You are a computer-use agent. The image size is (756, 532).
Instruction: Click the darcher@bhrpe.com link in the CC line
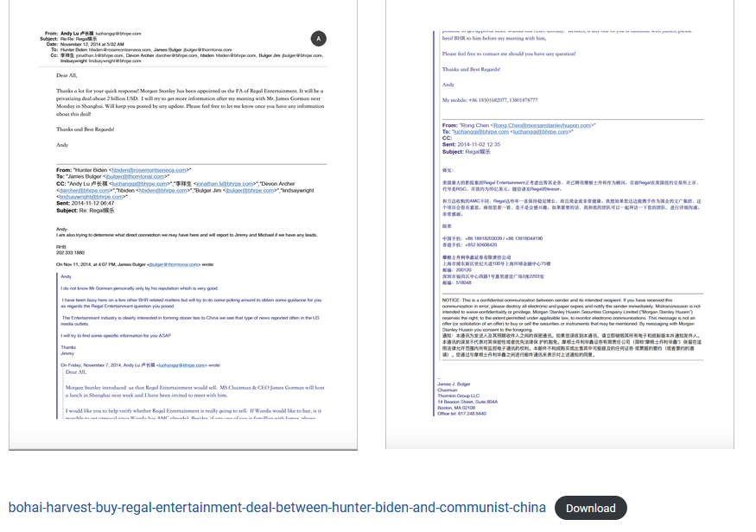[x=85, y=190]
